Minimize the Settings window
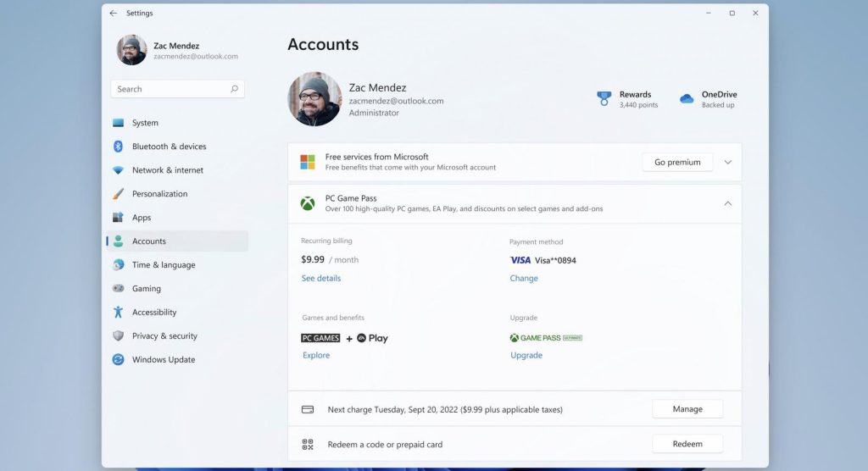The height and width of the screenshot is (471, 868). coord(708,13)
